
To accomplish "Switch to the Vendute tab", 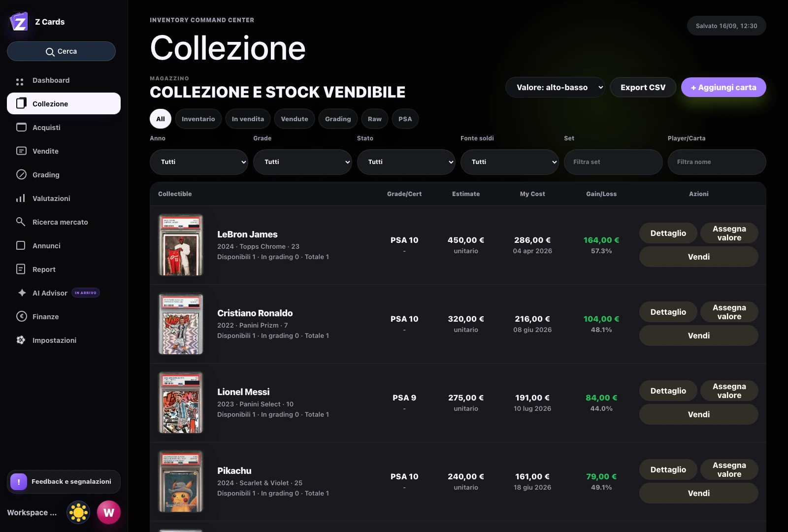I will pos(295,119).
